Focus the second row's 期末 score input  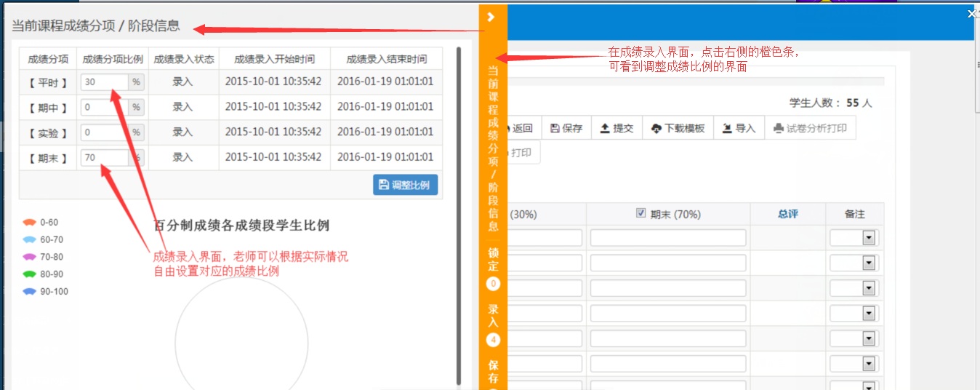pos(668,263)
